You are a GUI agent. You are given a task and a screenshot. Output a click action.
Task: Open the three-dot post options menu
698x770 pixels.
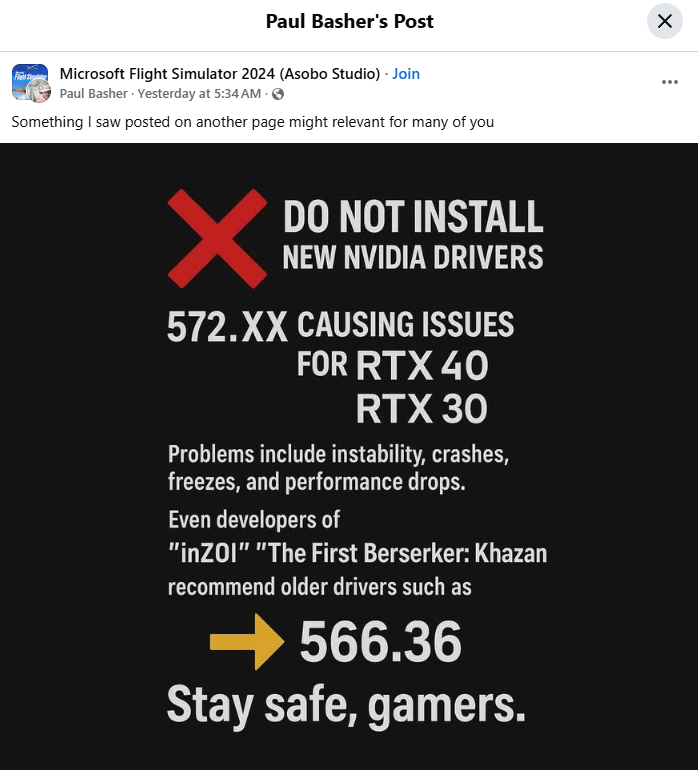[670, 82]
